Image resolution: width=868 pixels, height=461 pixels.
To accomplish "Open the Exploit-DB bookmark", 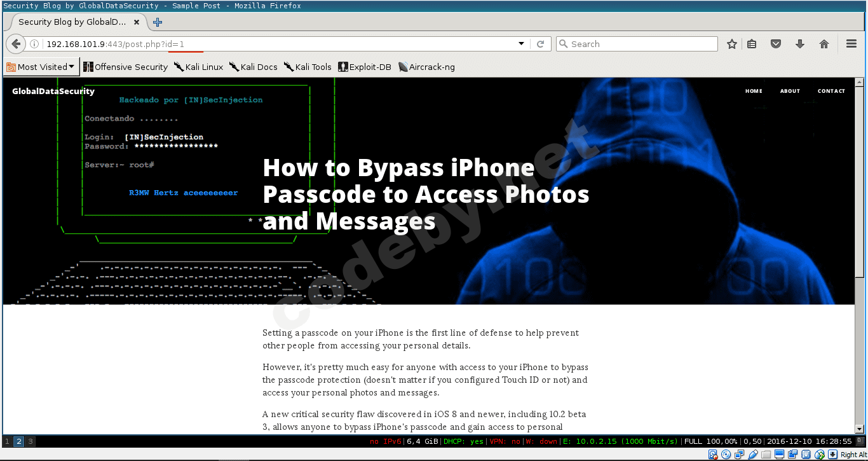I will (x=365, y=67).
